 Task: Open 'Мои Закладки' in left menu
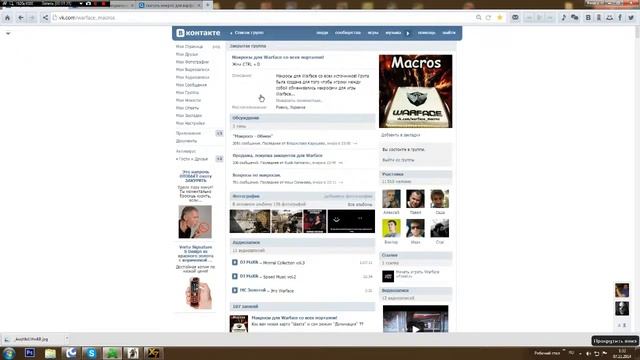point(189,116)
